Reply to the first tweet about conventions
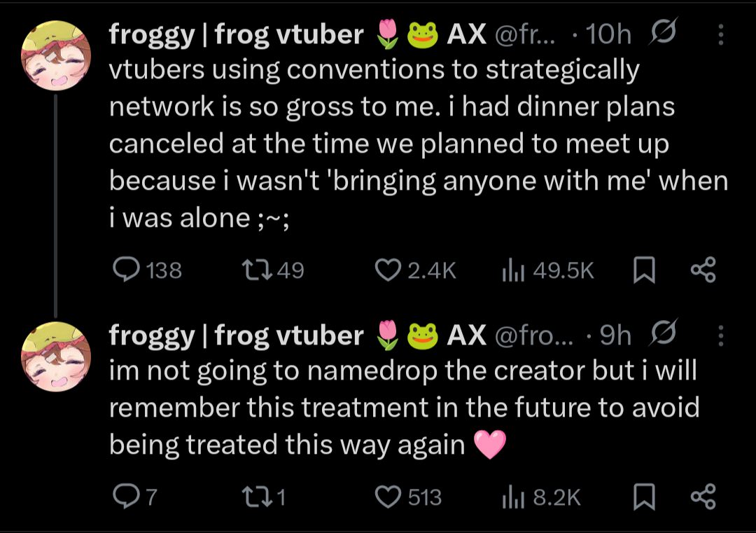This screenshot has height=533, width=756. pos(127,270)
